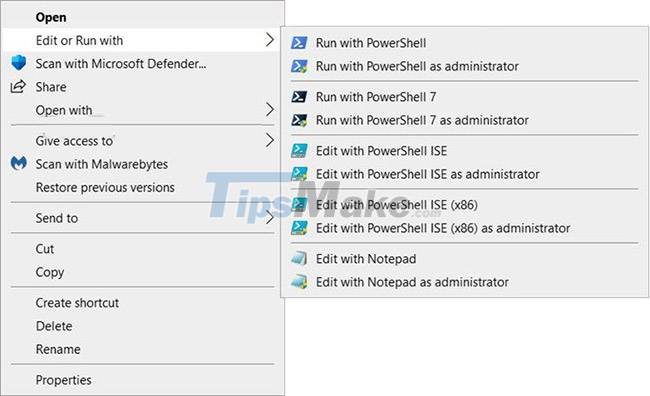The height and width of the screenshot is (396, 650).
Task: Select Edit with PowerShell ISE text
Action: click(381, 151)
